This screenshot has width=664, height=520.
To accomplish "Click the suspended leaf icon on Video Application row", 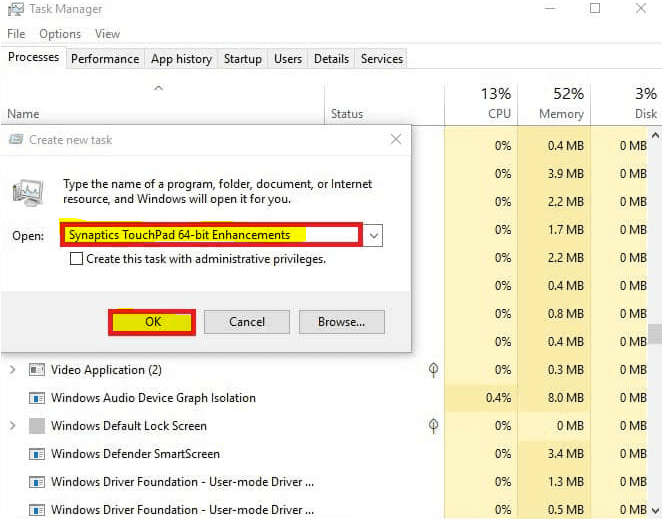I will pos(433,370).
